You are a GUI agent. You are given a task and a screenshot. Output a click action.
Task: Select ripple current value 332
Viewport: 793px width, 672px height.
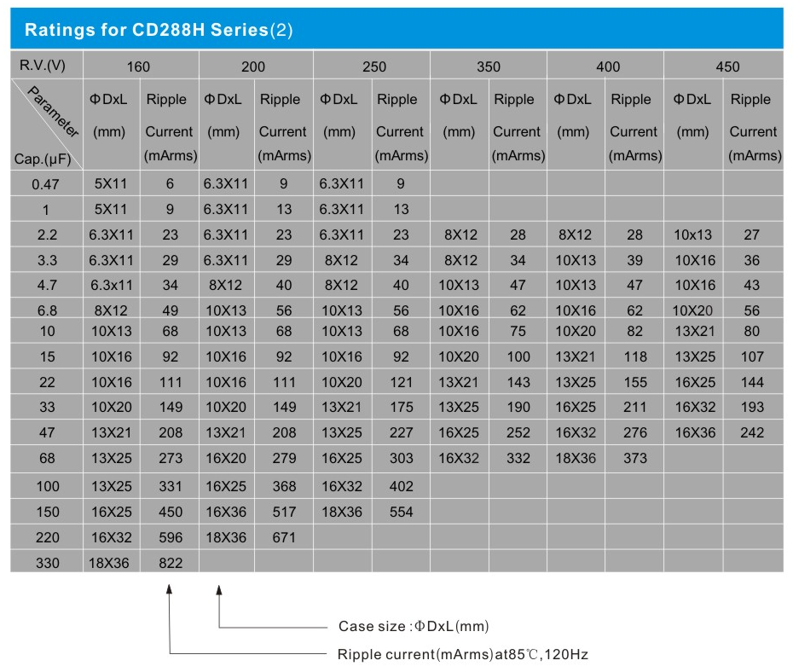tap(518, 459)
